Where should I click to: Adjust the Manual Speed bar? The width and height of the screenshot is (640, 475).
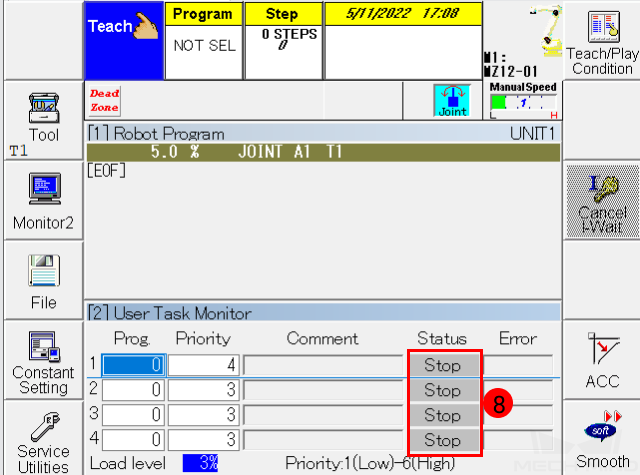pyautogui.click(x=523, y=102)
